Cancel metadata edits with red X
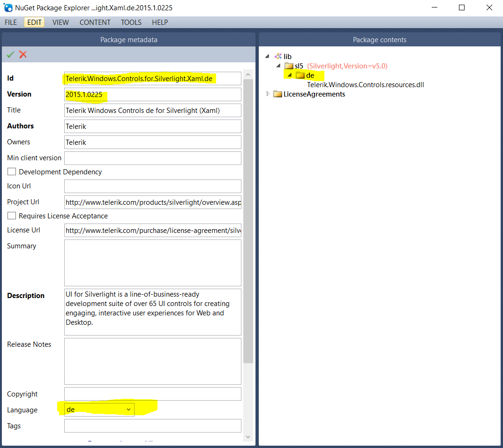This screenshot has width=503, height=448. pyautogui.click(x=23, y=54)
